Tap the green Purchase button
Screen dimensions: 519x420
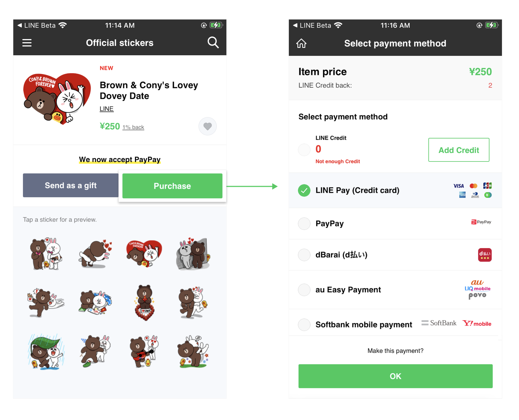[172, 186]
